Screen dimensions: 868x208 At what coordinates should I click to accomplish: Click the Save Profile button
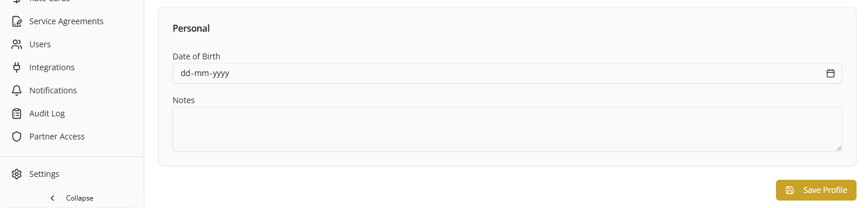pyautogui.click(x=816, y=190)
